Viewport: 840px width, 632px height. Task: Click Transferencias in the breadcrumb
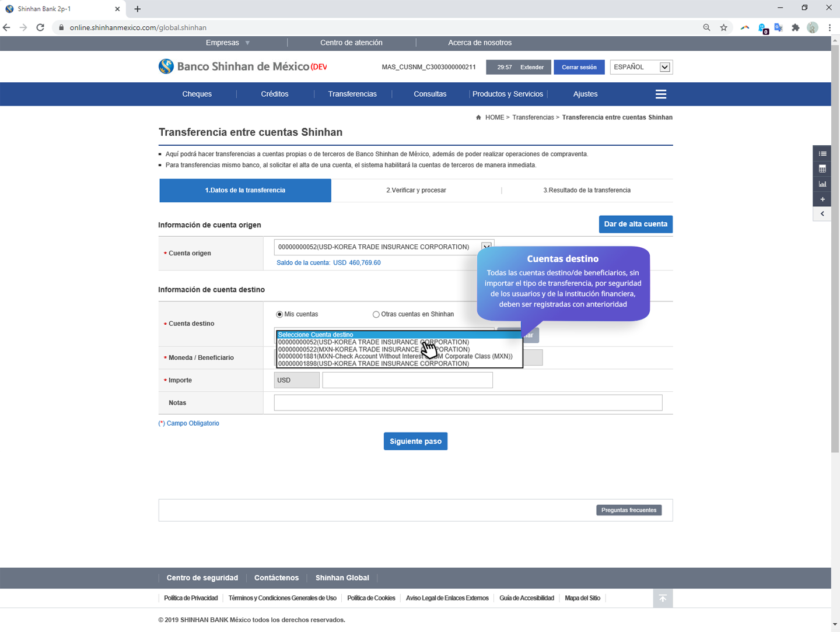click(533, 117)
